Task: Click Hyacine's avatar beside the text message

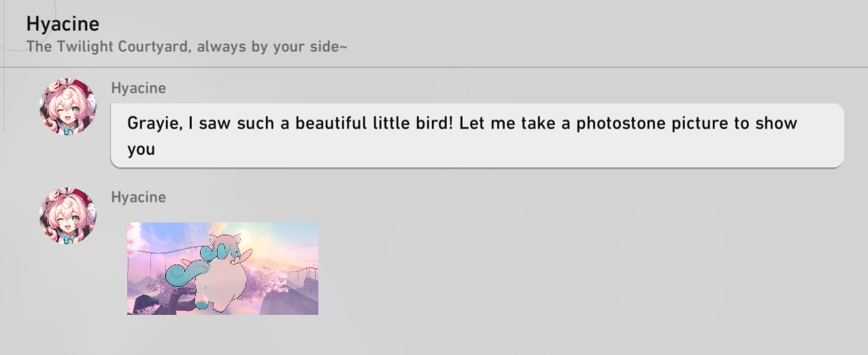Action: pos(67,107)
